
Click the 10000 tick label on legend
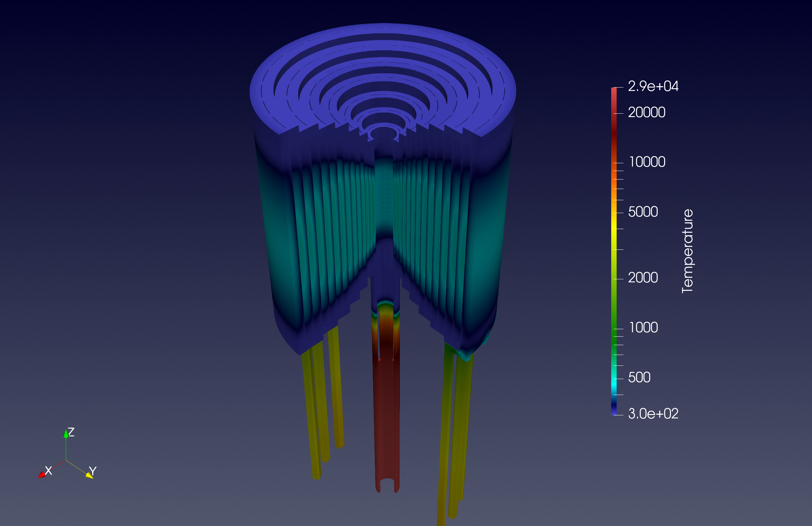[646, 162]
